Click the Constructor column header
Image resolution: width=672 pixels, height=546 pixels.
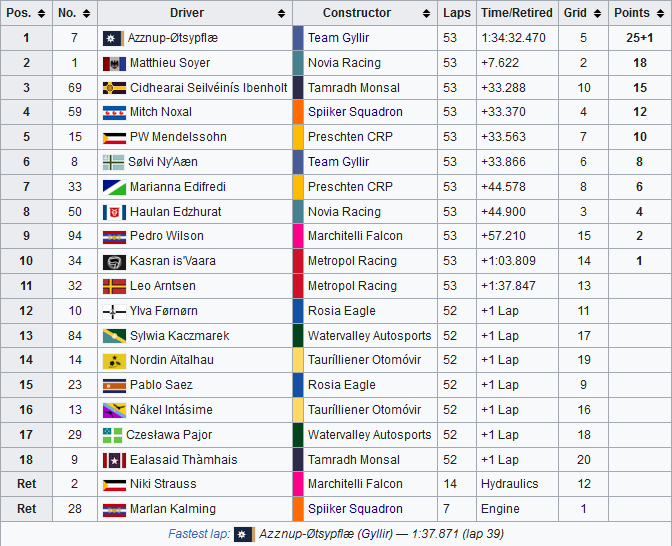(x=365, y=14)
